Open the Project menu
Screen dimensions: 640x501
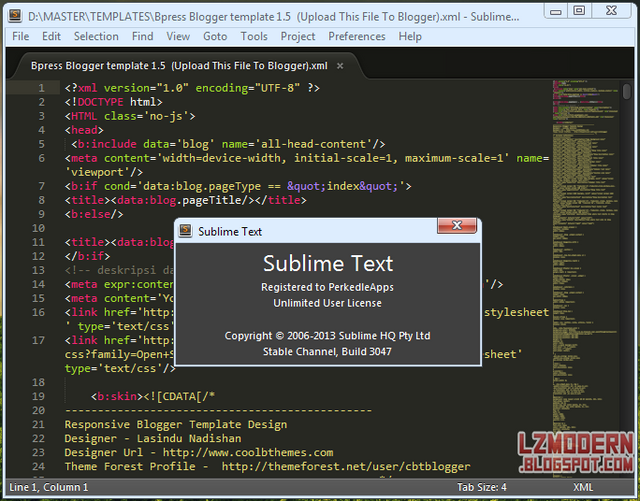coord(298,36)
